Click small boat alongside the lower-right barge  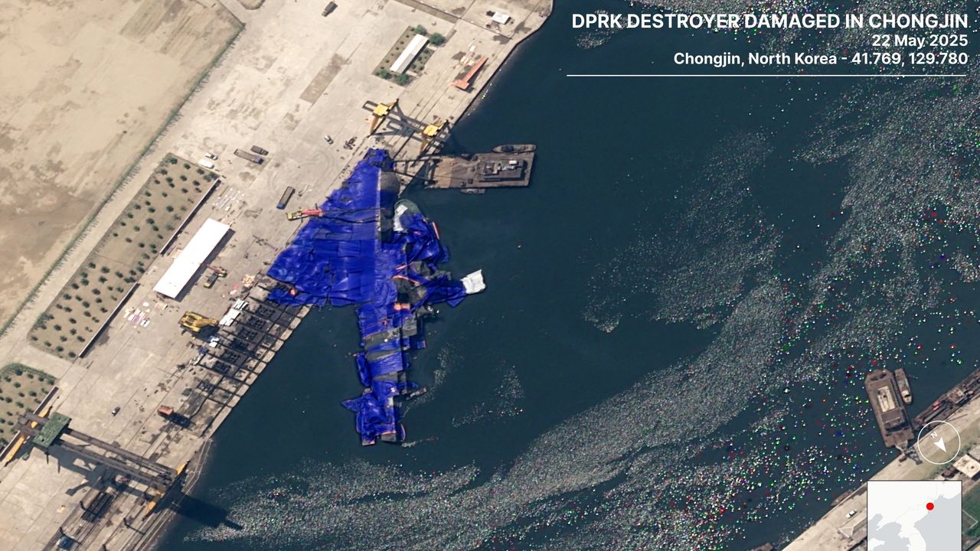[903, 386]
